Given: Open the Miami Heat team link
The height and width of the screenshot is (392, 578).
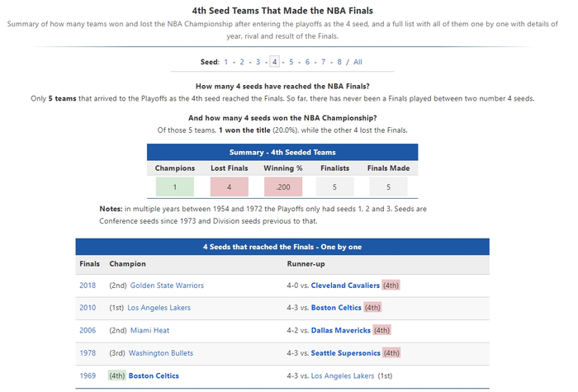Looking at the screenshot, I should 150,330.
